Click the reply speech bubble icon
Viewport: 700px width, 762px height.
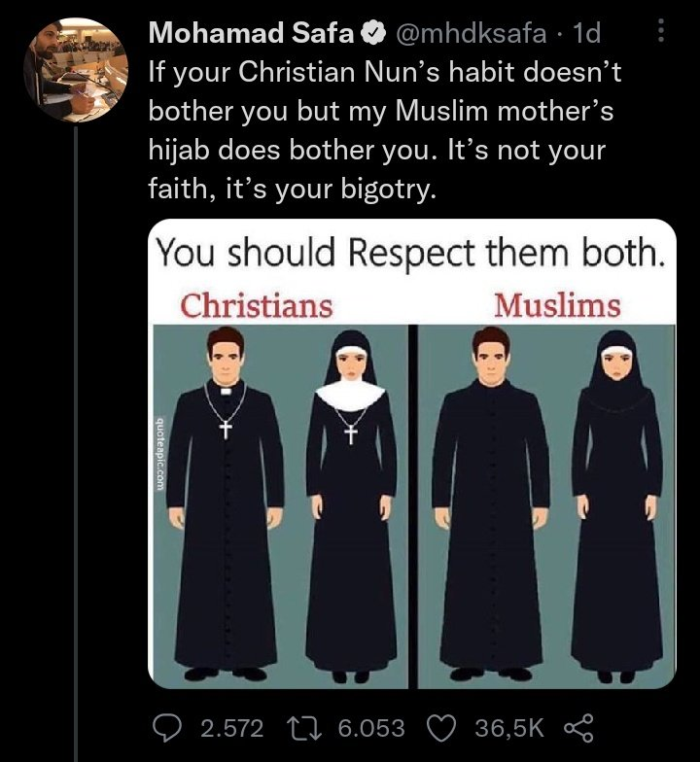click(166, 727)
